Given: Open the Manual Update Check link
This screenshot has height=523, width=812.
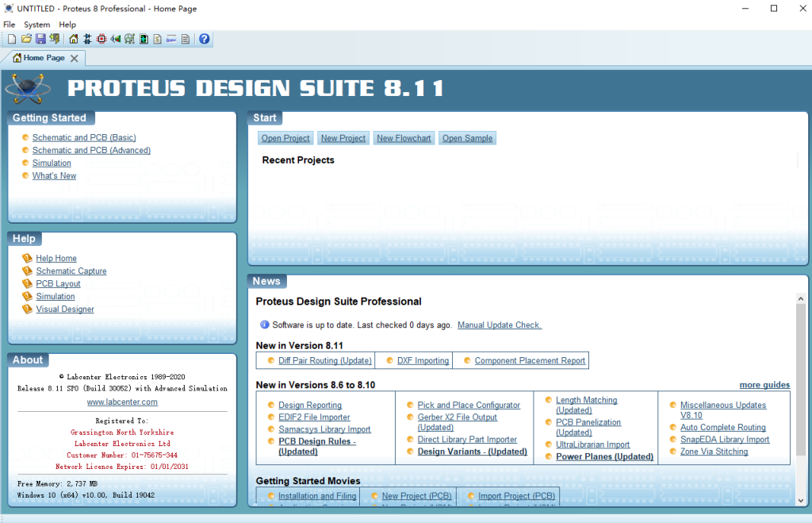Looking at the screenshot, I should pyautogui.click(x=500, y=325).
